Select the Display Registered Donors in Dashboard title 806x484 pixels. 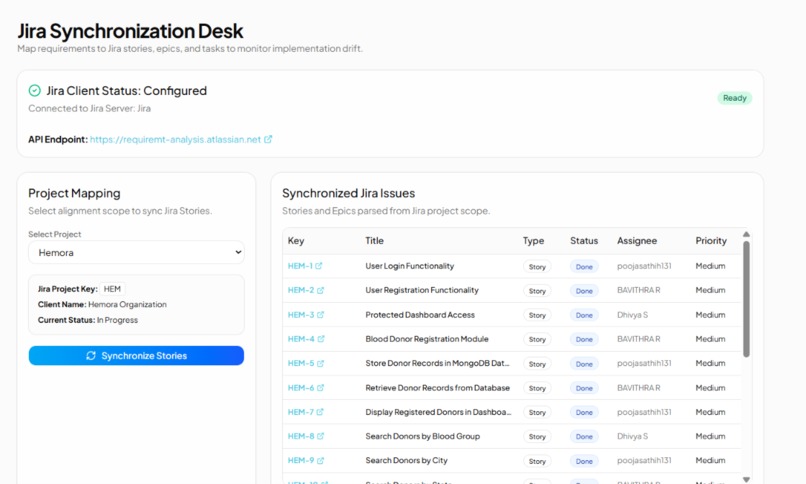(x=438, y=412)
